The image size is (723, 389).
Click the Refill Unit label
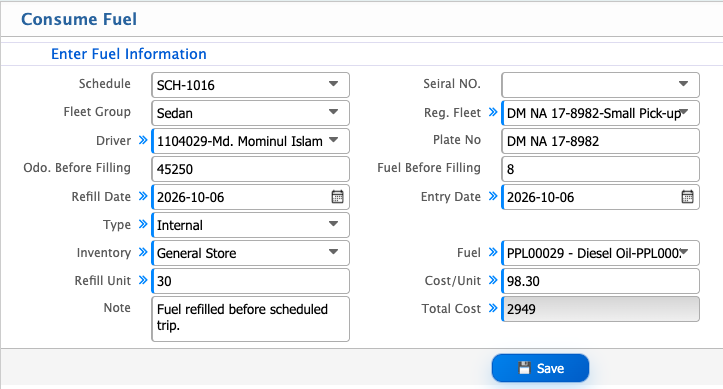tap(103, 281)
